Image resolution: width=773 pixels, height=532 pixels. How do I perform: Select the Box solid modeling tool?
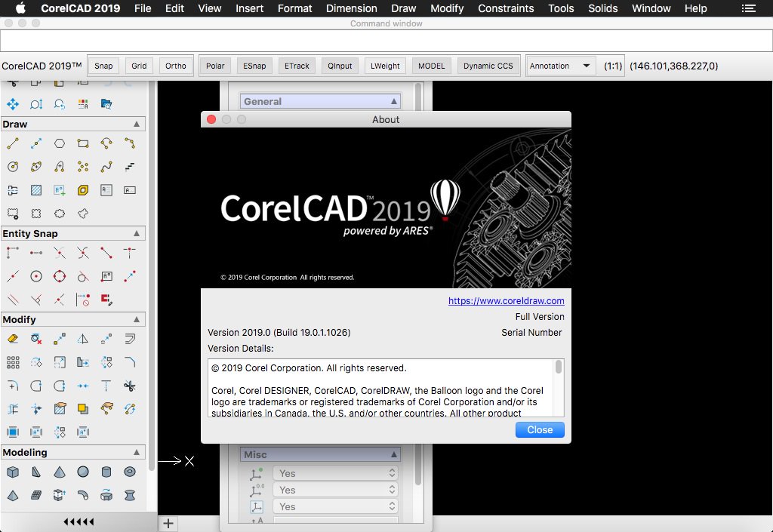tap(13, 472)
